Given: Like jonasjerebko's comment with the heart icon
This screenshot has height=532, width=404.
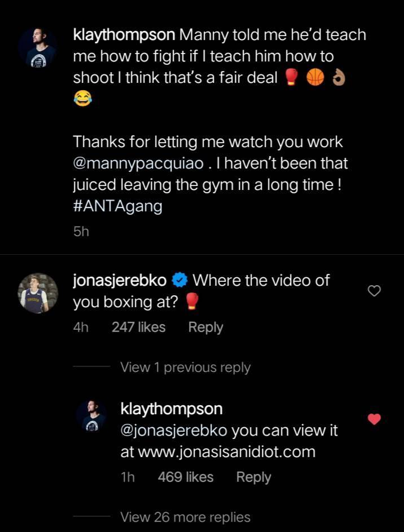Looking at the screenshot, I should (374, 291).
